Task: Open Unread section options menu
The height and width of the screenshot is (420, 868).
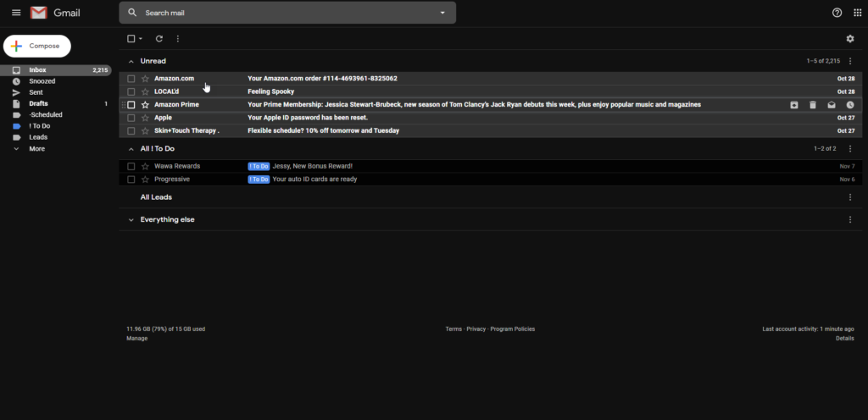Action: pyautogui.click(x=850, y=61)
